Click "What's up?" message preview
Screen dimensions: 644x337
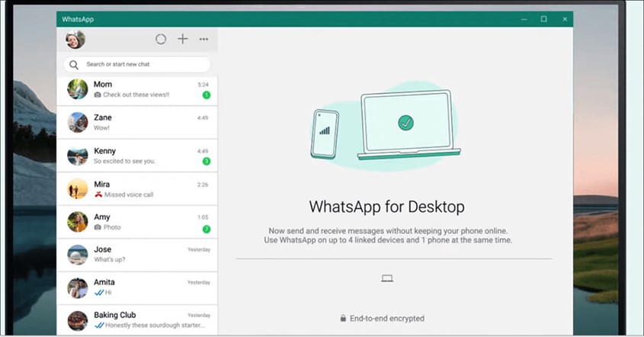[109, 260]
